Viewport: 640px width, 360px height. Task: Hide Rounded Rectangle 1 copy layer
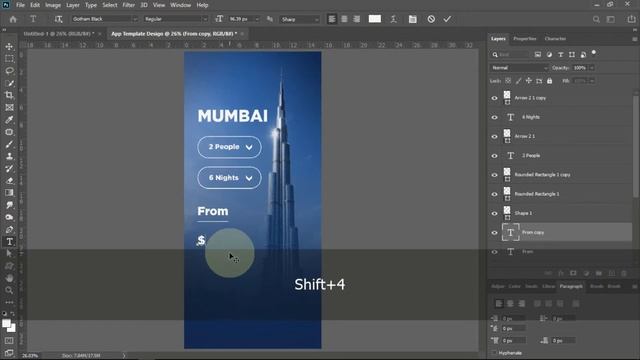pos(494,175)
